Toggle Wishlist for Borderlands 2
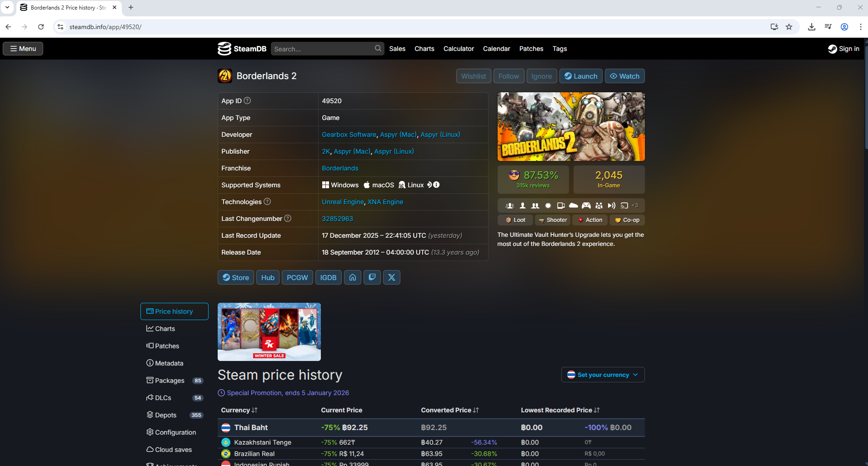 point(474,76)
